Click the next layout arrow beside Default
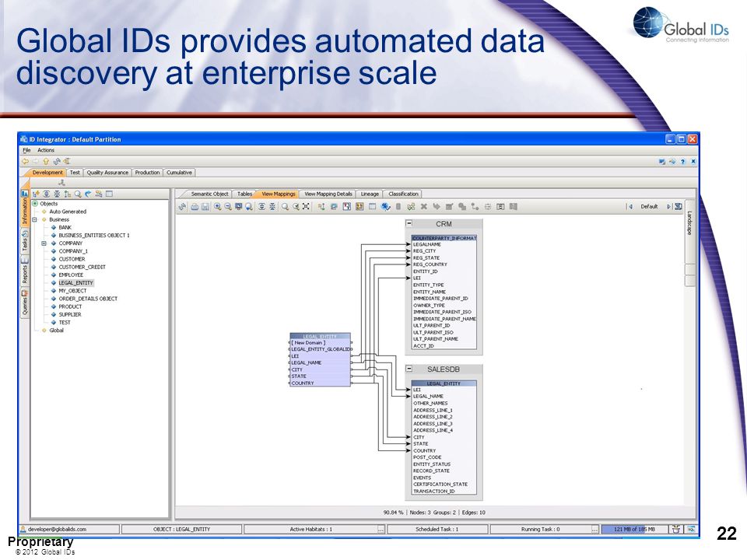 click(x=668, y=207)
